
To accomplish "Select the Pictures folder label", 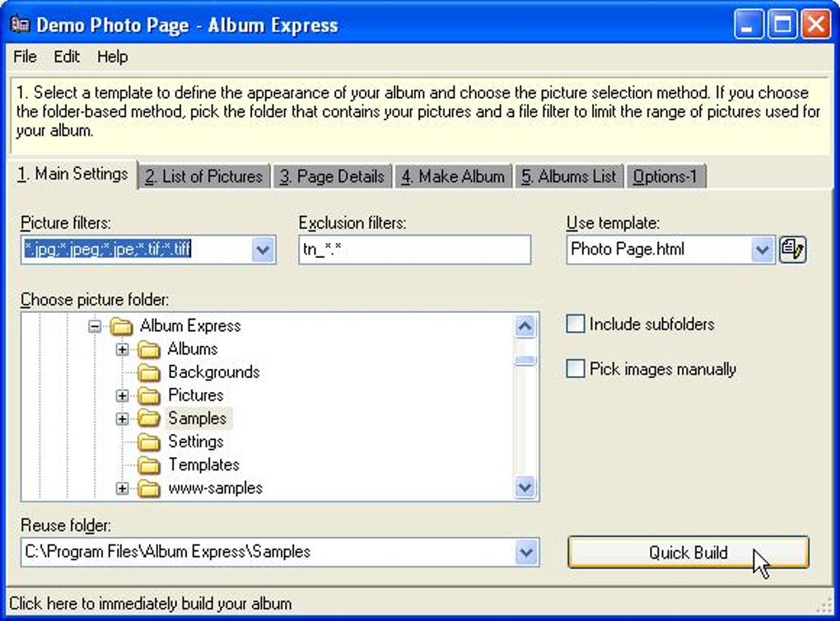I will point(195,395).
